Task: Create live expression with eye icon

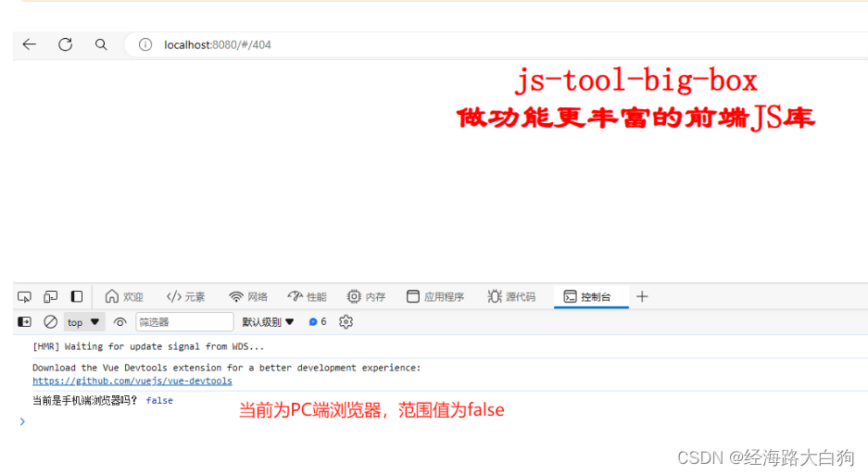Action: click(120, 322)
